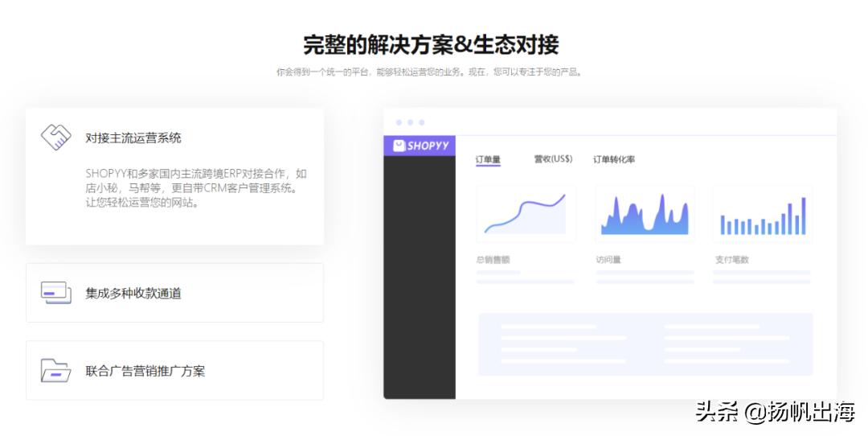The height and width of the screenshot is (436, 868).
Task: Open the 对接主流运营系统 card title
Action: pyautogui.click(x=133, y=138)
